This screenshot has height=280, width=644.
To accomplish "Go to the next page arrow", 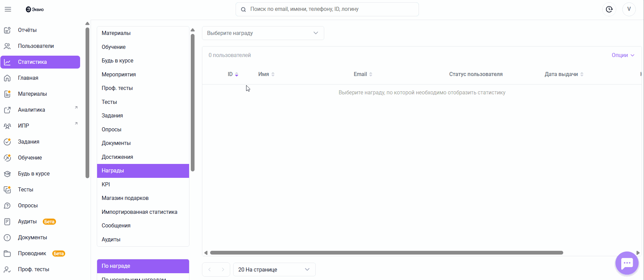I will 223,269.
